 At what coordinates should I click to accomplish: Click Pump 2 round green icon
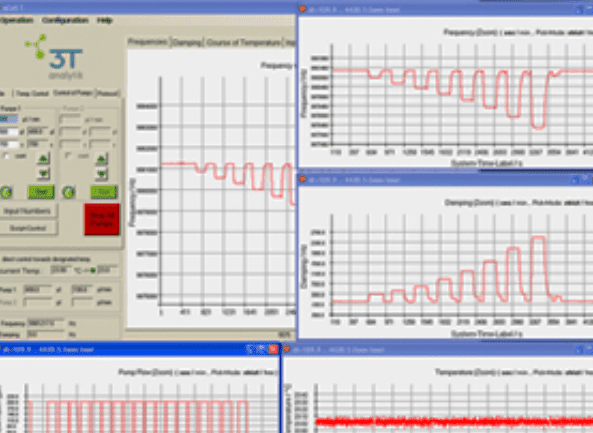pos(68,192)
